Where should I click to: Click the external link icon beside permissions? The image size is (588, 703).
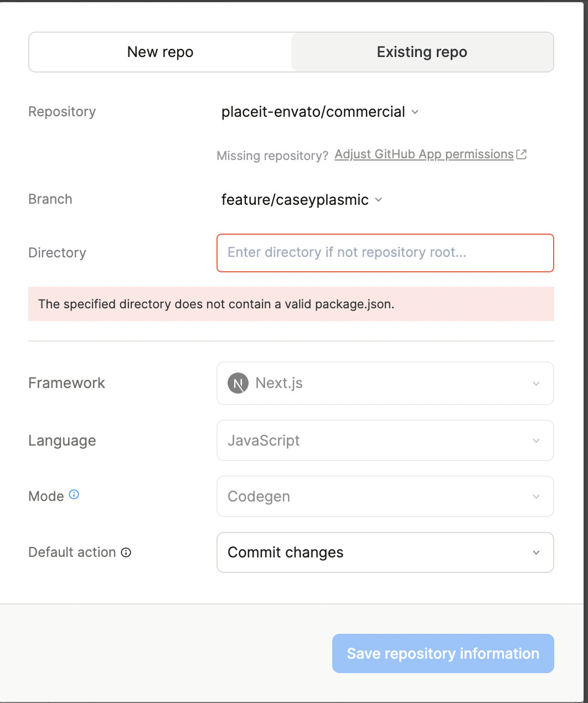(x=521, y=154)
